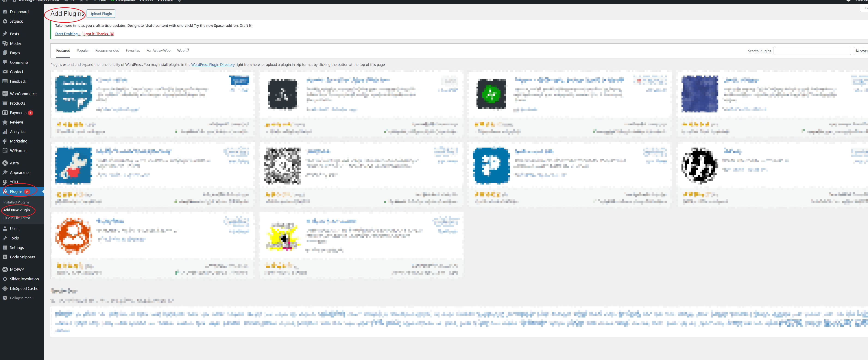Image resolution: width=868 pixels, height=360 pixels.
Task: Click the Payments menu with notification badge
Action: [x=18, y=113]
